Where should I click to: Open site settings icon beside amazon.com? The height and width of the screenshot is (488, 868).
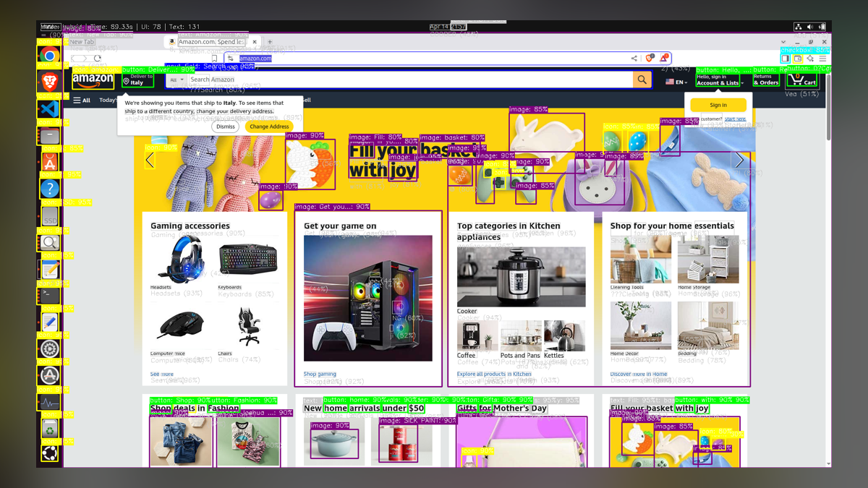(231, 59)
